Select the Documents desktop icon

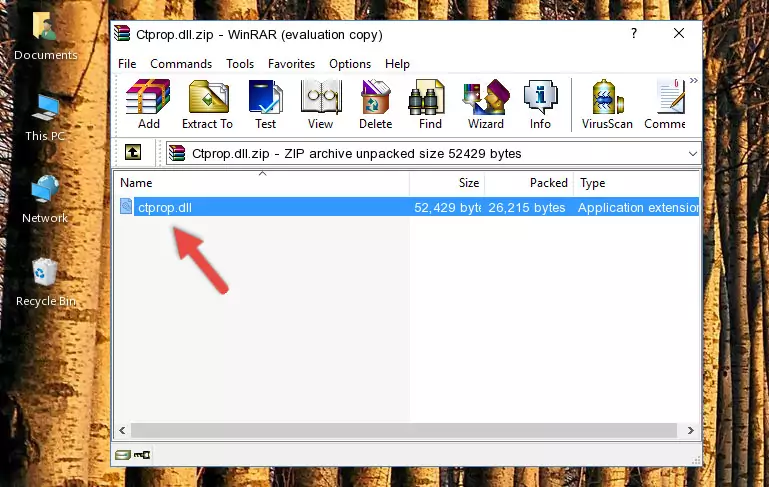(x=46, y=37)
